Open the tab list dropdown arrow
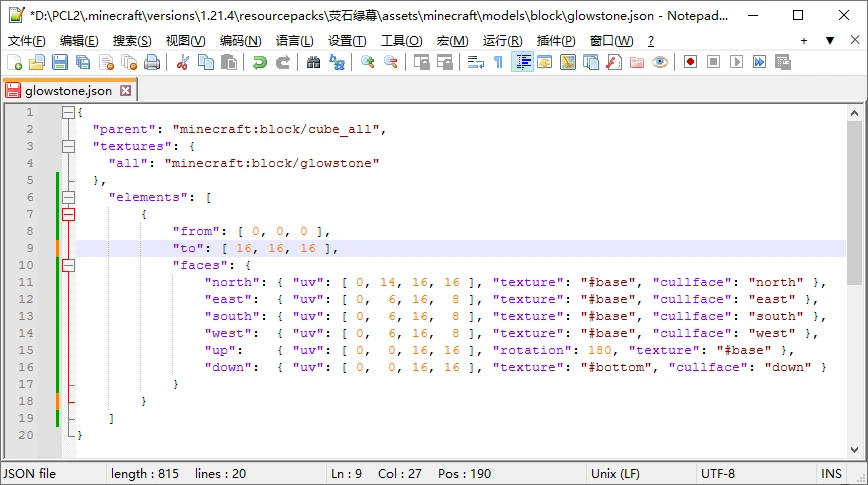 (x=830, y=40)
